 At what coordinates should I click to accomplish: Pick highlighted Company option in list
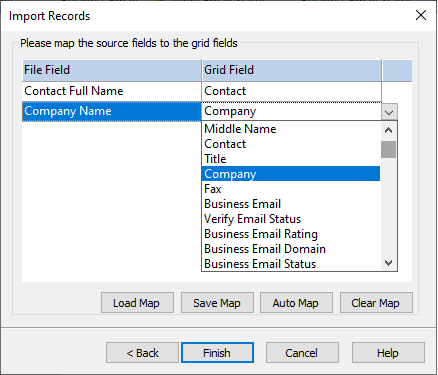point(291,174)
